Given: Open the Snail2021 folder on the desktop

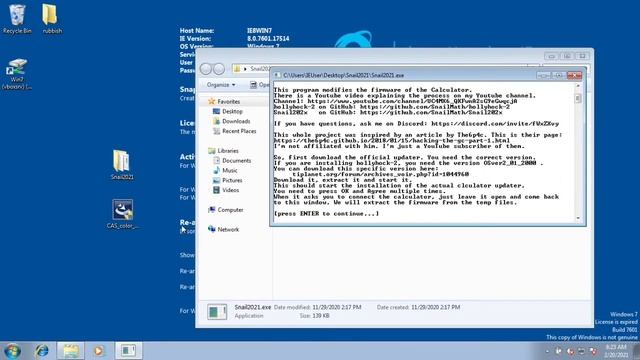Looking at the screenshot, I should [x=122, y=164].
